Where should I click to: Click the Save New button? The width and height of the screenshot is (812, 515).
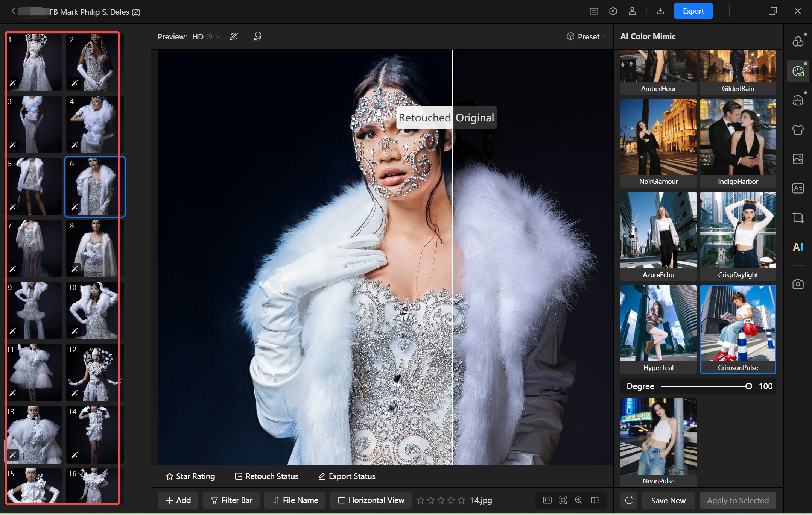point(668,500)
